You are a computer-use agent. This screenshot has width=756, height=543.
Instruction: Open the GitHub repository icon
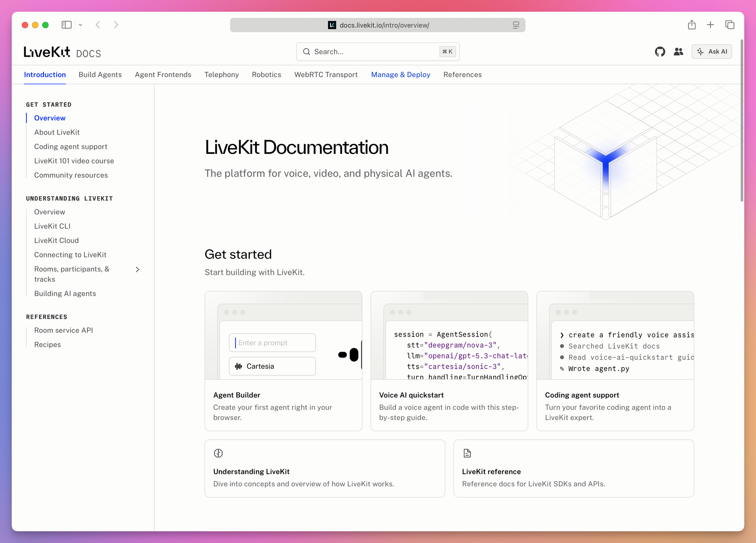click(660, 52)
